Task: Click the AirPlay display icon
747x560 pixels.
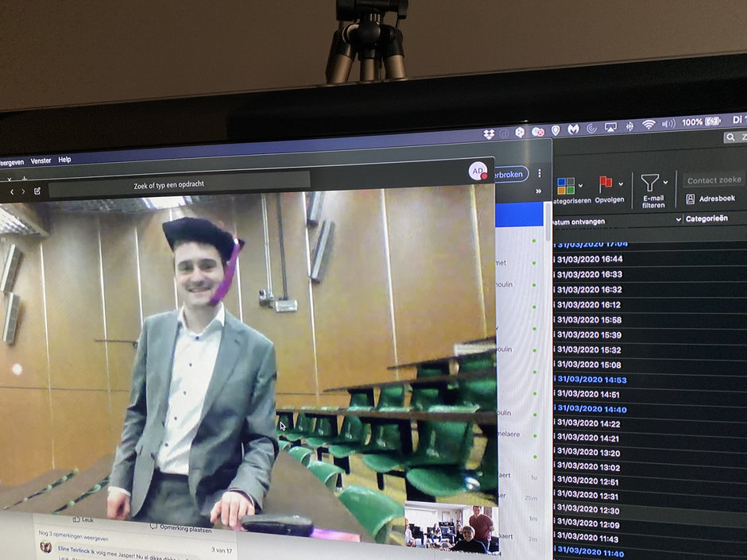Action: coord(610,127)
